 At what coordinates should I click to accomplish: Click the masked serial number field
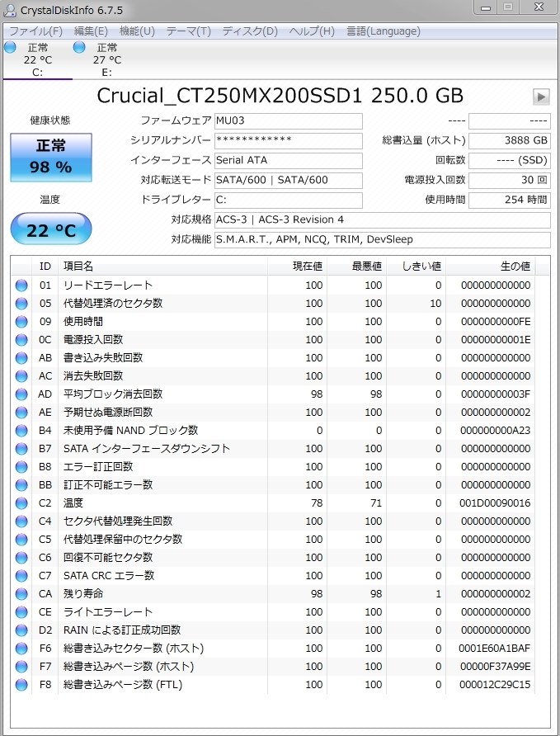pyautogui.click(x=289, y=140)
